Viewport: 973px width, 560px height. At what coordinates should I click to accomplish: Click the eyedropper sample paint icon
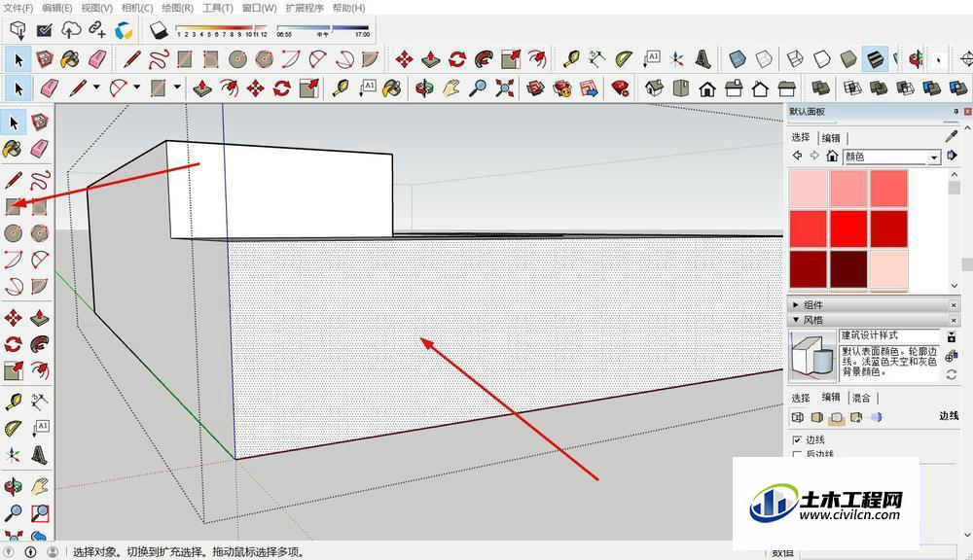(952, 136)
